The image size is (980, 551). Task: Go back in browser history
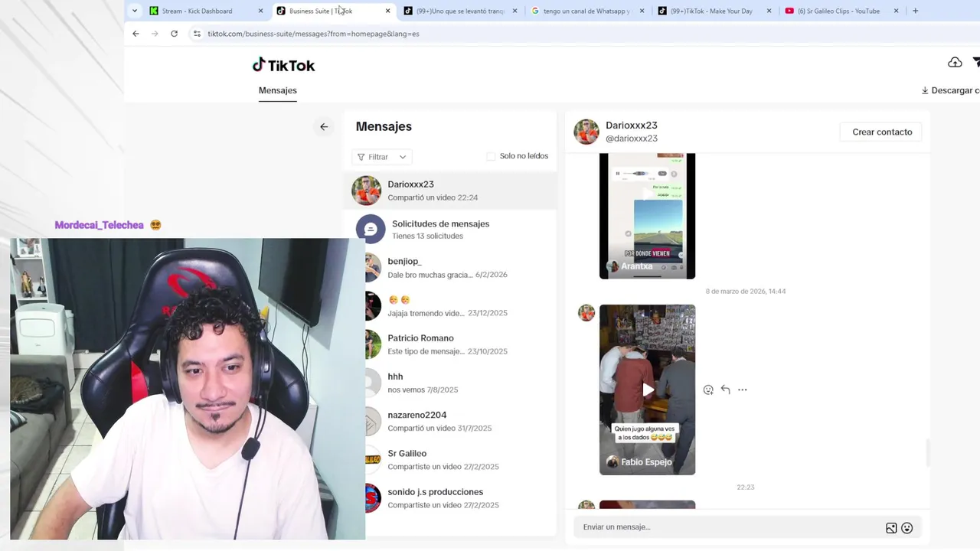point(136,34)
